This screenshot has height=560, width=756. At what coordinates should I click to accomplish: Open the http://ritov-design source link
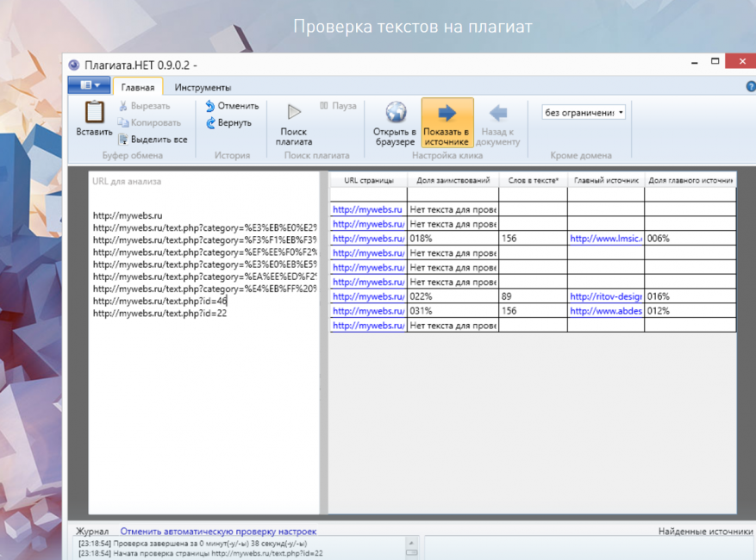click(x=606, y=296)
